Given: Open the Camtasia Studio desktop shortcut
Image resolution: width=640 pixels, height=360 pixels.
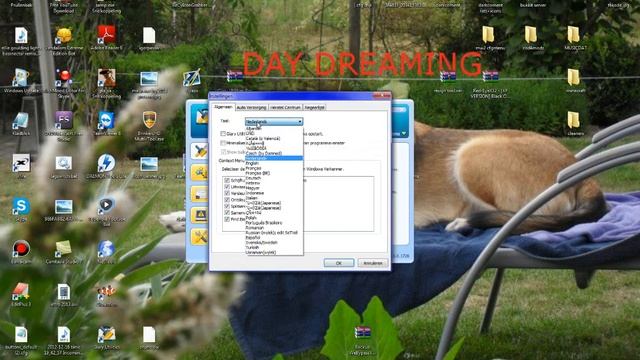Looking at the screenshot, I should pyautogui.click(x=64, y=249).
